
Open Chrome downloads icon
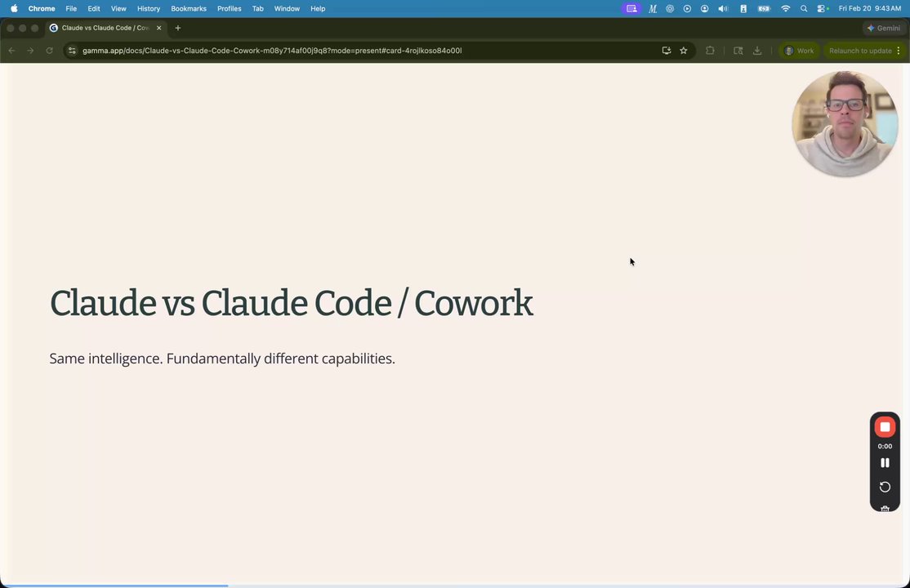(x=757, y=51)
